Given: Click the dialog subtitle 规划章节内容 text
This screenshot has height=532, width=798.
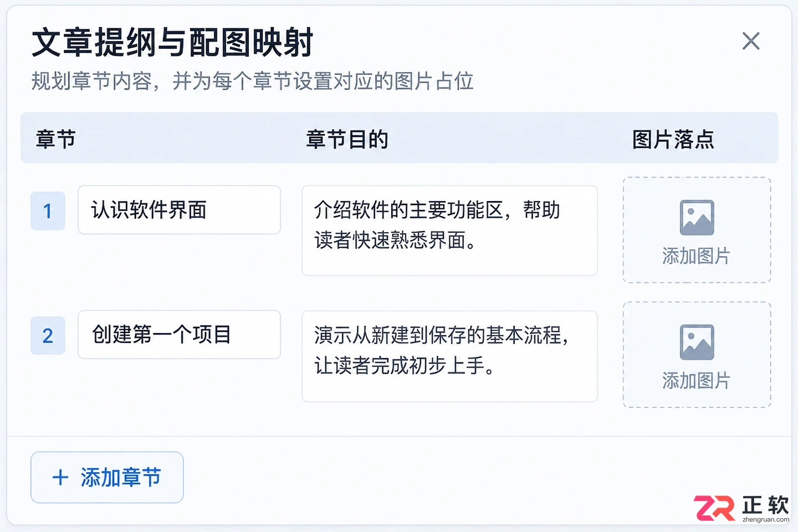Looking at the screenshot, I should (x=91, y=81).
